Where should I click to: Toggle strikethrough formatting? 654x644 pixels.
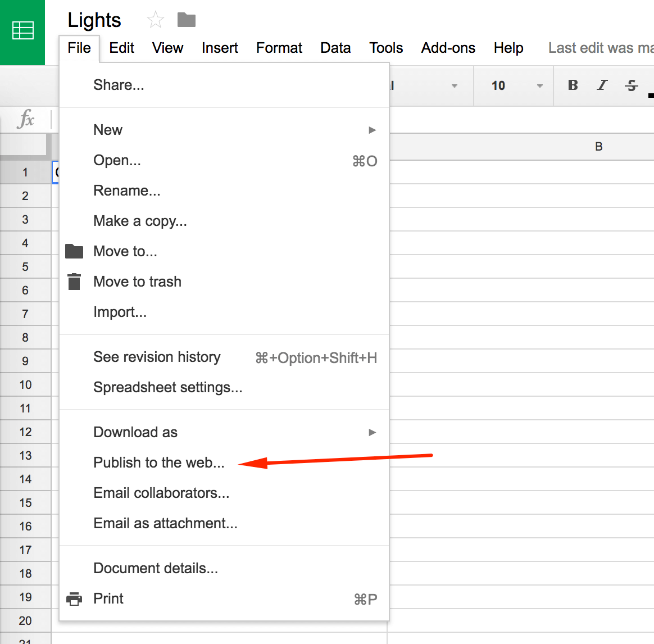(631, 85)
